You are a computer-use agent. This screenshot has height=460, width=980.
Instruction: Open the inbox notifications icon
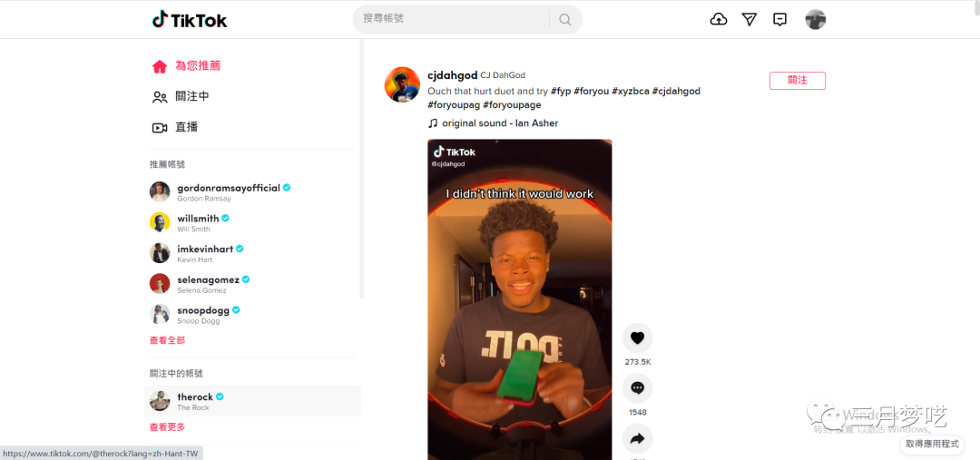[x=779, y=19]
